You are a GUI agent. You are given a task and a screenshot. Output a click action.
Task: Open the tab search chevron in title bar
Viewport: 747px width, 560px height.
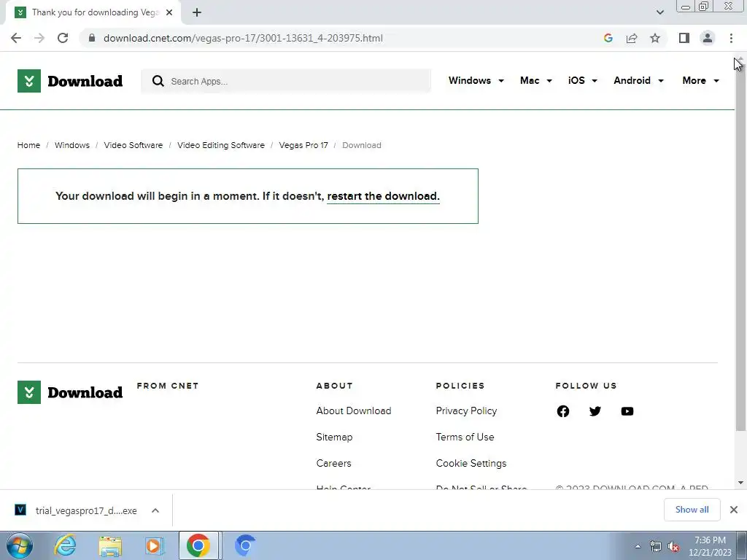(x=659, y=12)
